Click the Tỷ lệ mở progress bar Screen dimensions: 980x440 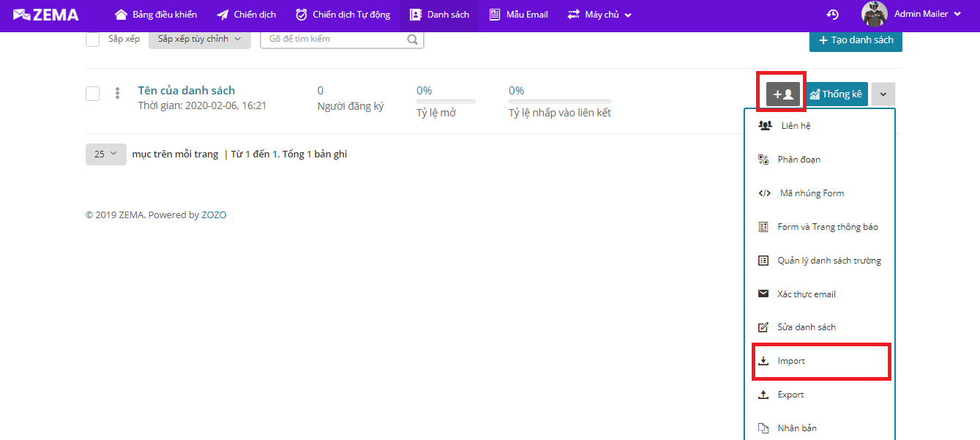tap(446, 102)
